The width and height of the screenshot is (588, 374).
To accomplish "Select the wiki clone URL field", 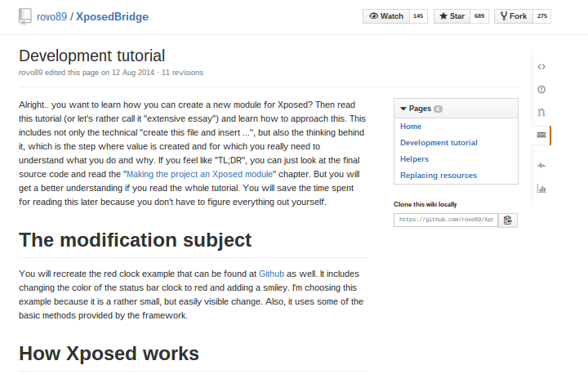I will click(446, 220).
